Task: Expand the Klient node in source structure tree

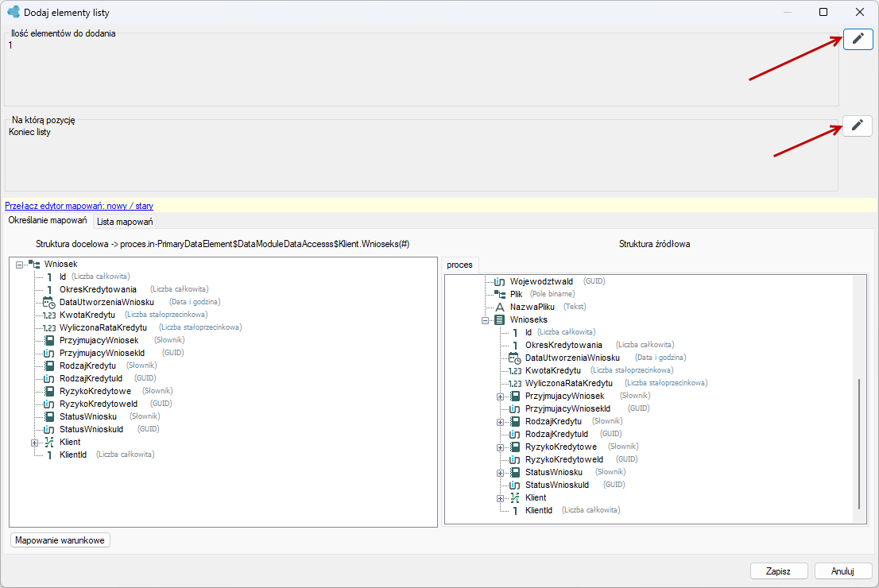Action: (x=500, y=498)
